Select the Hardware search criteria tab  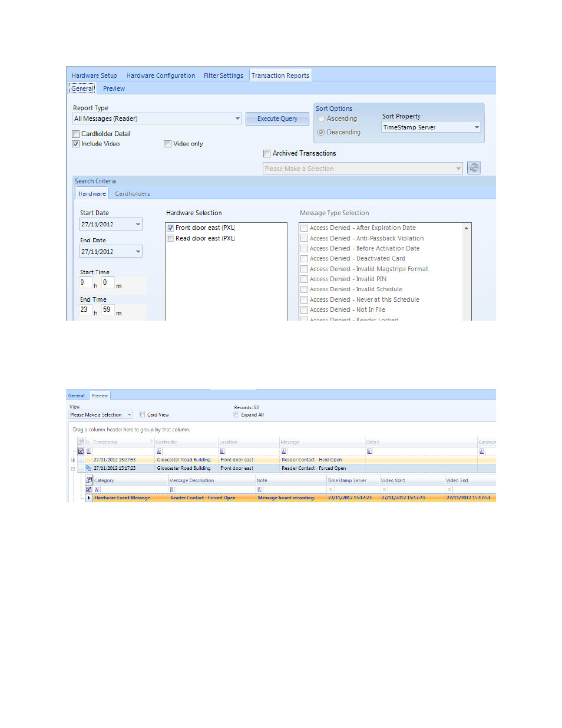92,194
